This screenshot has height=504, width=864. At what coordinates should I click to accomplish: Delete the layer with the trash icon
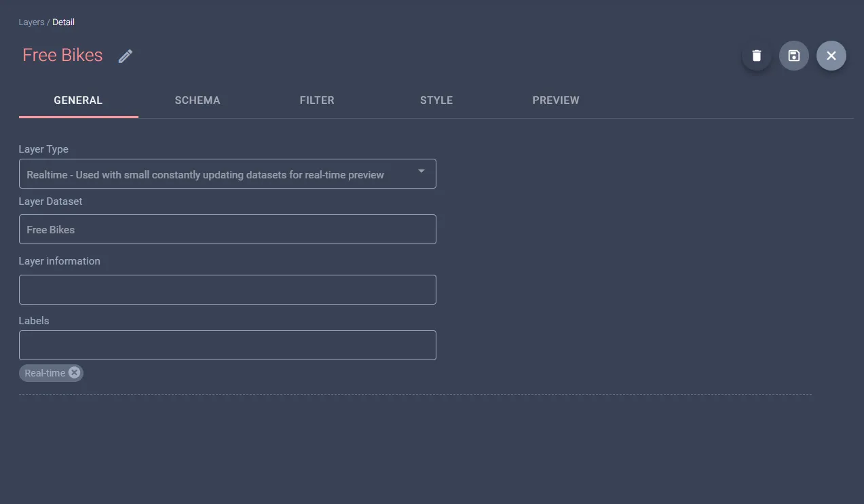tap(757, 56)
